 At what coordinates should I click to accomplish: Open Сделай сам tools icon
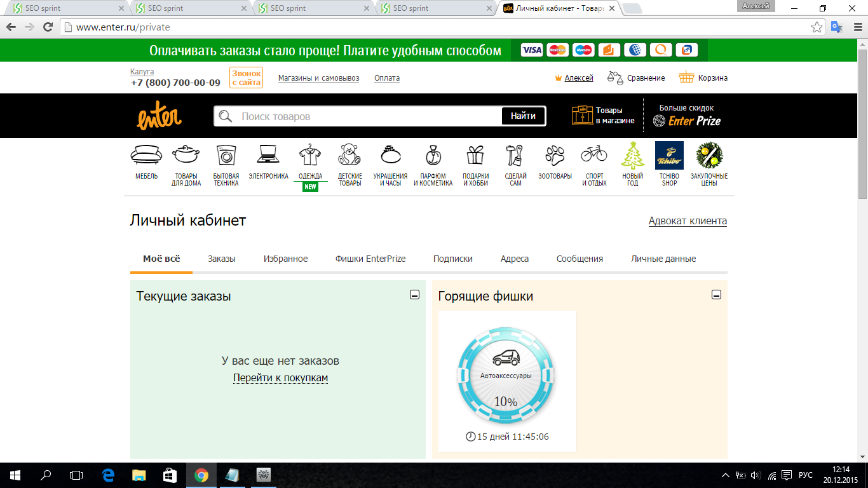(515, 155)
